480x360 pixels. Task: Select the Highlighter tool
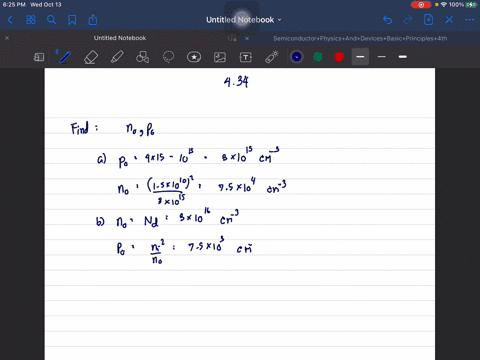point(117,57)
